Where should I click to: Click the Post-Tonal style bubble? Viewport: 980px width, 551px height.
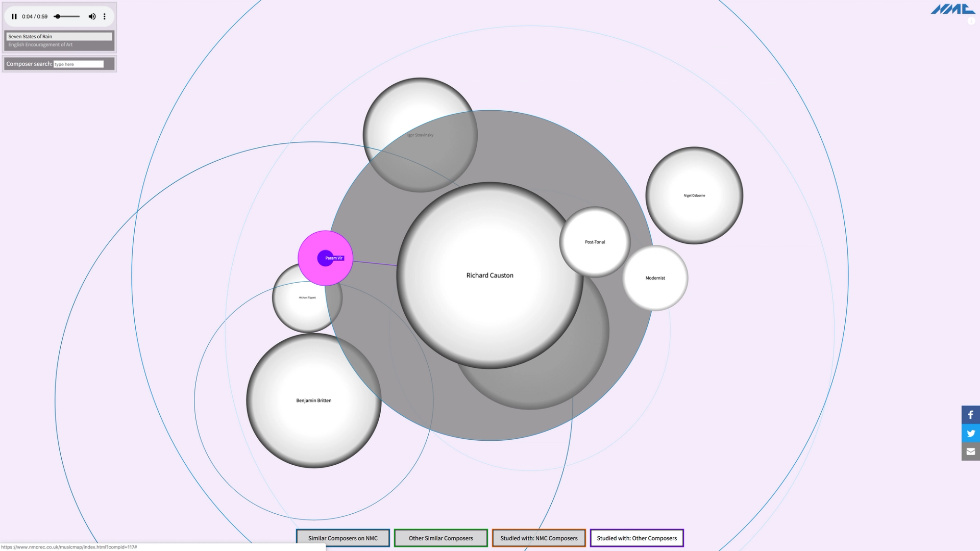click(595, 242)
